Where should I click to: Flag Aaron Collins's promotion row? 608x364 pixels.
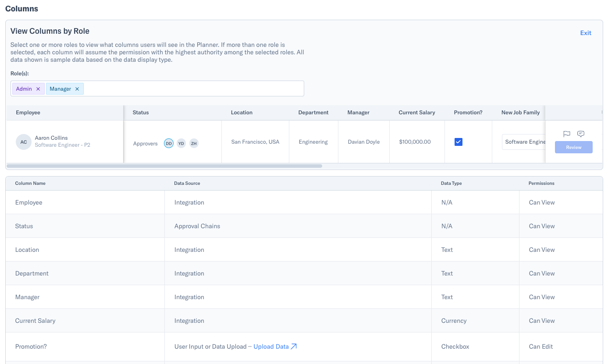566,134
